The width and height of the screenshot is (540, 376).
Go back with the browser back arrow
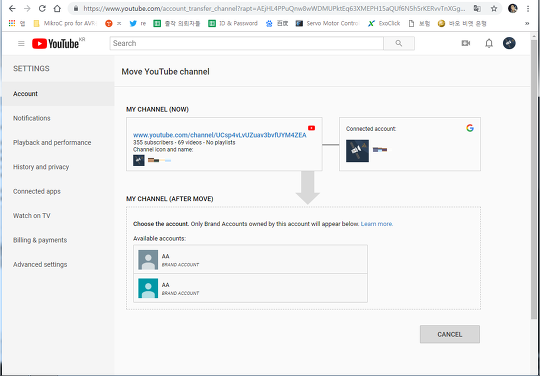point(12,9)
